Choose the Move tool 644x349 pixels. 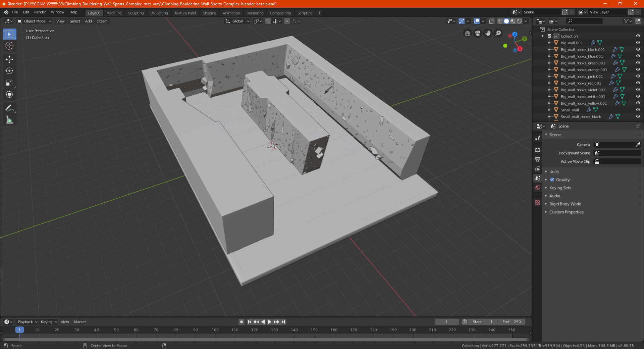pyautogui.click(x=9, y=59)
